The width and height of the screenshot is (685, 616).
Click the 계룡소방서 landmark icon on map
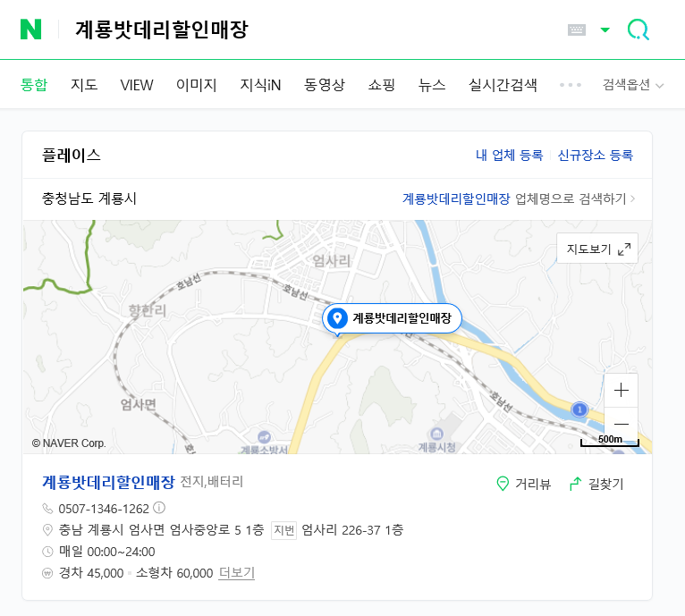point(264,437)
